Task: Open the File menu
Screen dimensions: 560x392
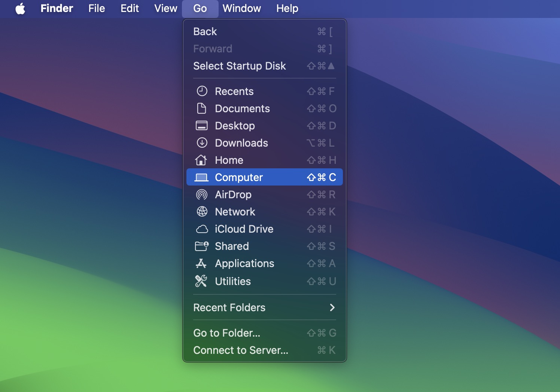Action: click(97, 9)
